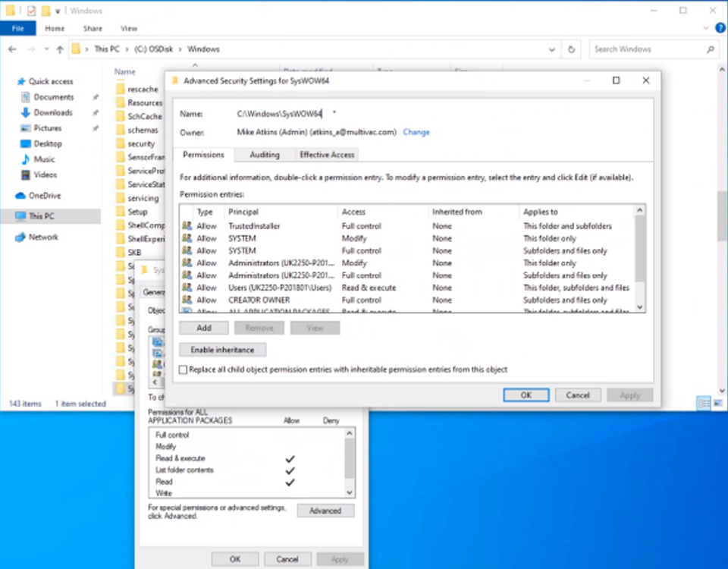
Task: Open Downloads folder in navigation pane
Action: pos(53,112)
